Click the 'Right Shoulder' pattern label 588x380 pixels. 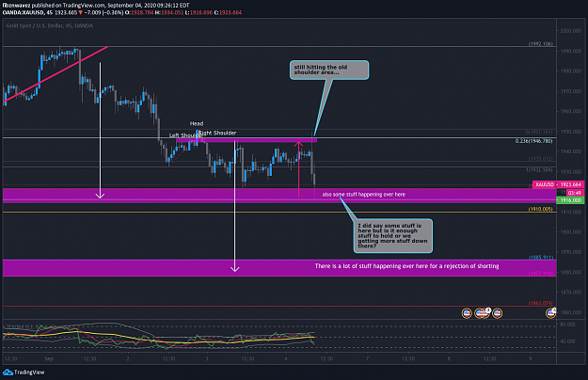(217, 133)
